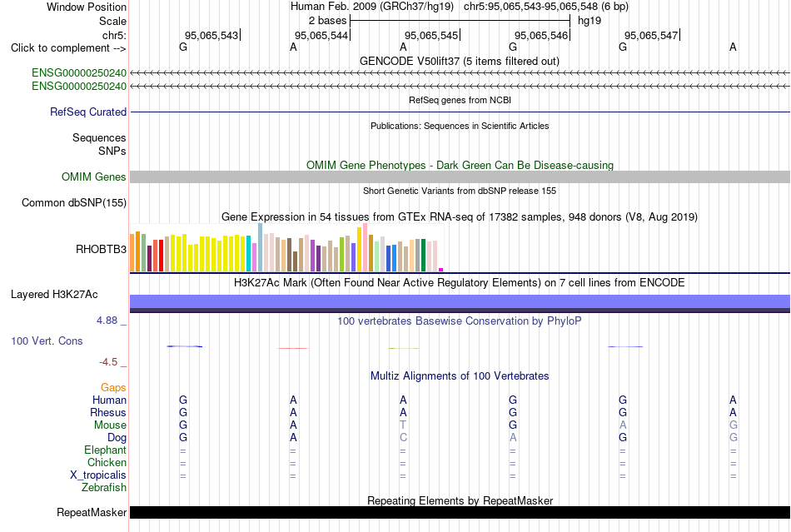Image resolution: width=791 pixels, height=532 pixels.
Task: Select the Chicken alignment row label
Action: click(x=107, y=462)
